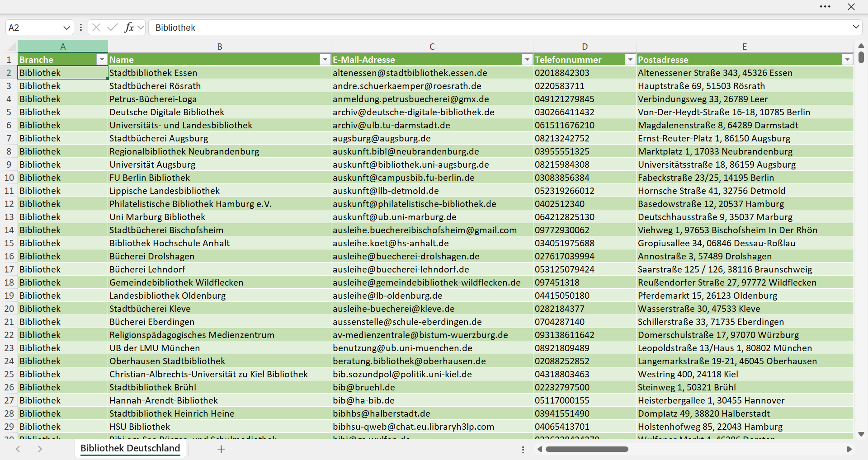Click the horizontal scrollbar thumb
Viewport: 868px width, 460px height.
click(x=587, y=449)
